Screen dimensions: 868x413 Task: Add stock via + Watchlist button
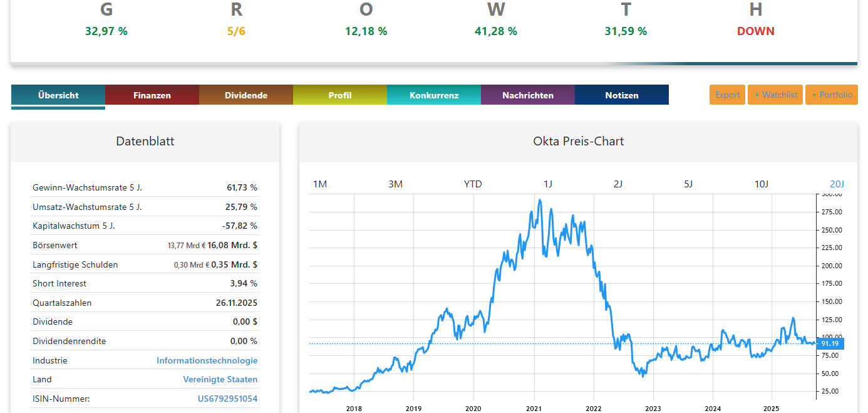tap(775, 95)
